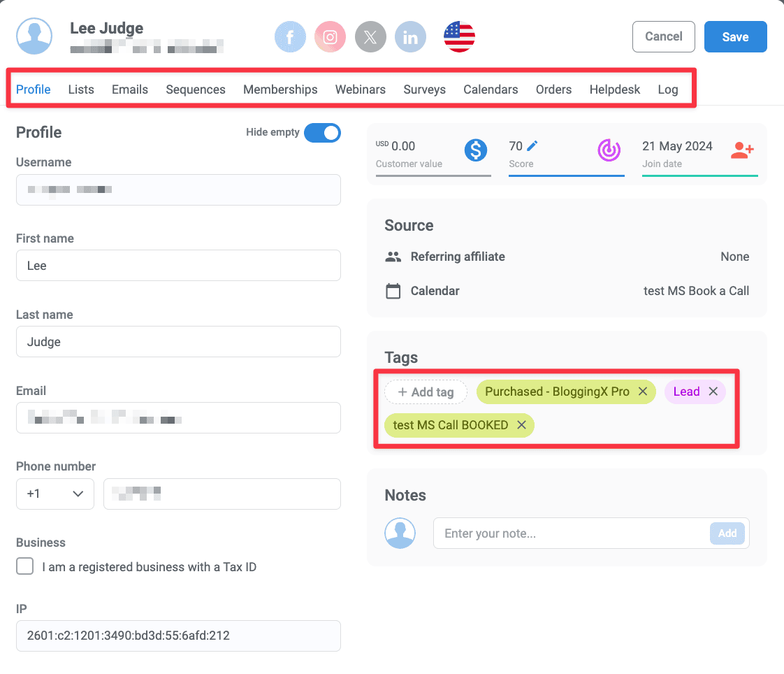
Task: Open the Helpdesk tab
Action: 614,89
